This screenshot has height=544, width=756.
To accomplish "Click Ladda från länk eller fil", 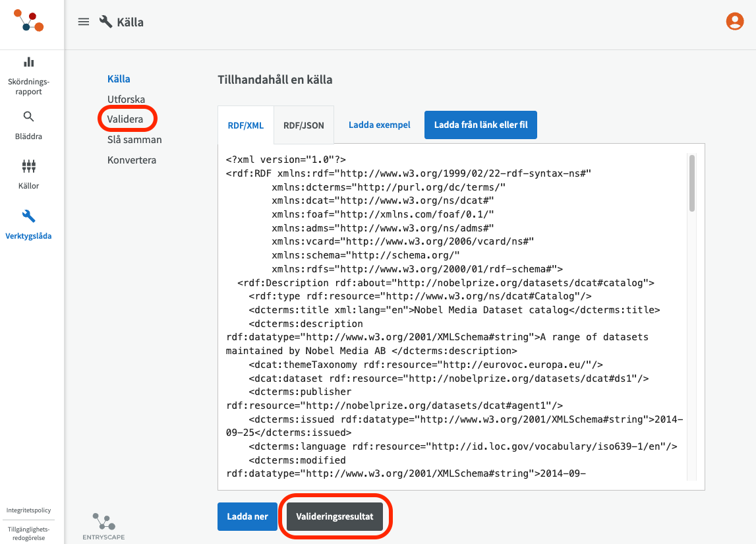I will click(480, 125).
